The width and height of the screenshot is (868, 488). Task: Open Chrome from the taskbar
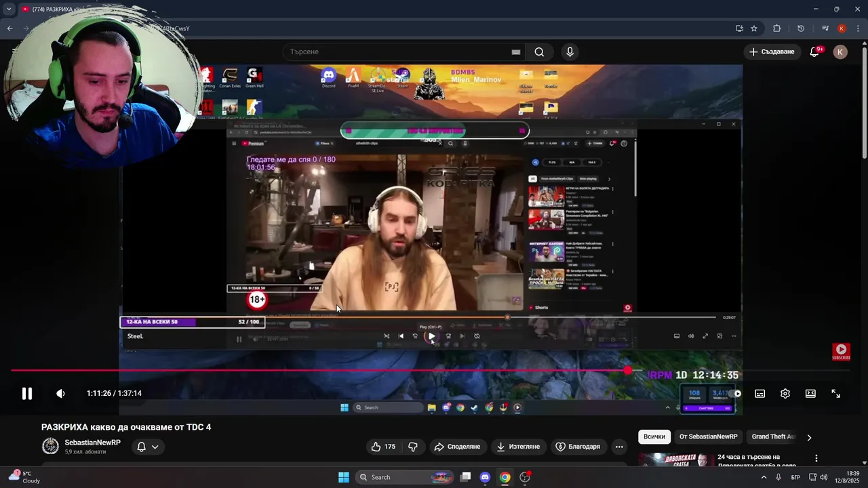[505, 477]
